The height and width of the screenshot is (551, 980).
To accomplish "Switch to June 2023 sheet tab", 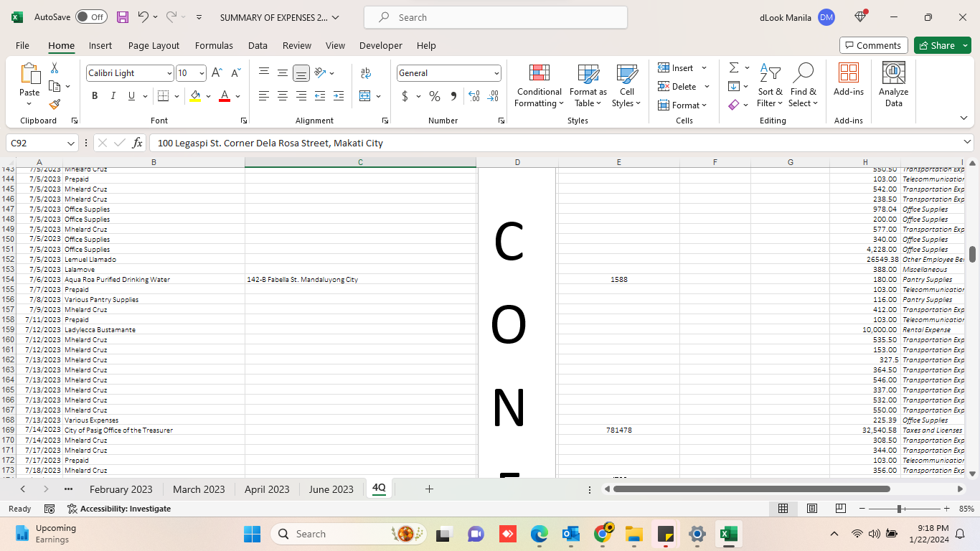I will tap(331, 489).
